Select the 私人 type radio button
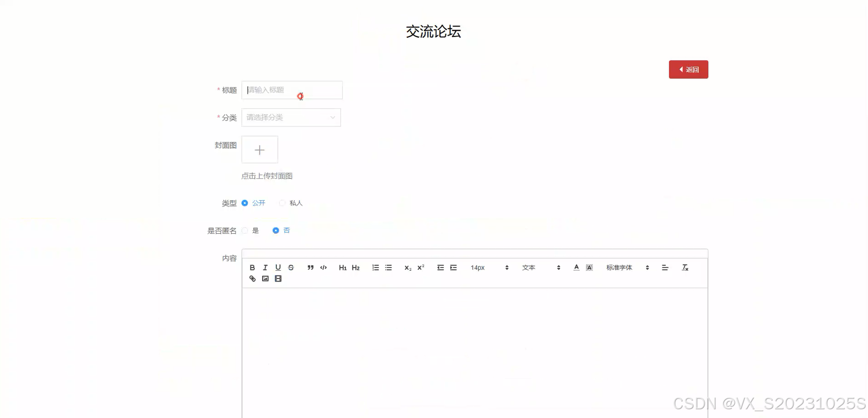This screenshot has height=418, width=868. (282, 203)
